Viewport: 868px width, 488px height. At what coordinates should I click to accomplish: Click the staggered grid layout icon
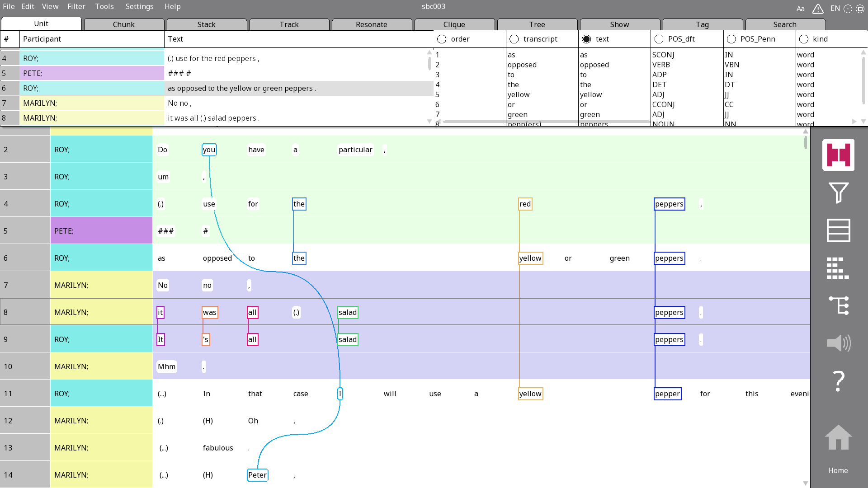(x=838, y=268)
